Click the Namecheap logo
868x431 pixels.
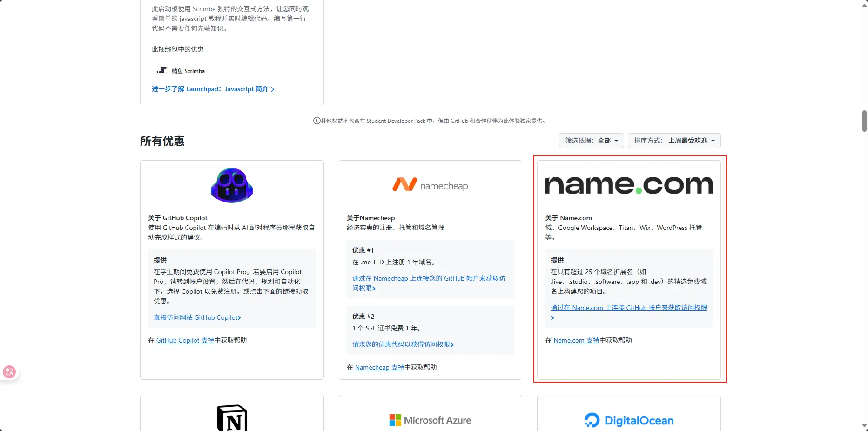[430, 185]
